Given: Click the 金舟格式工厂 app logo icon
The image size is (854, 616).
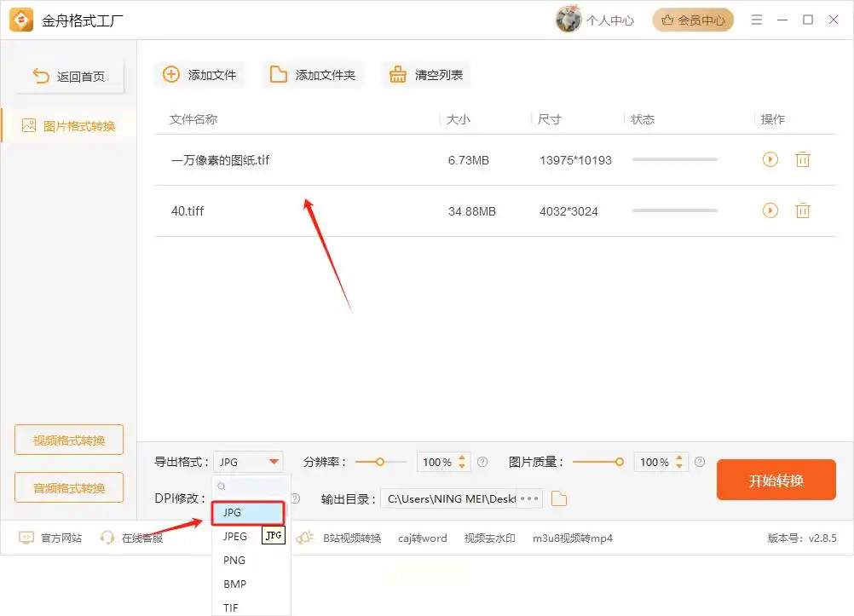Looking at the screenshot, I should coord(21,20).
